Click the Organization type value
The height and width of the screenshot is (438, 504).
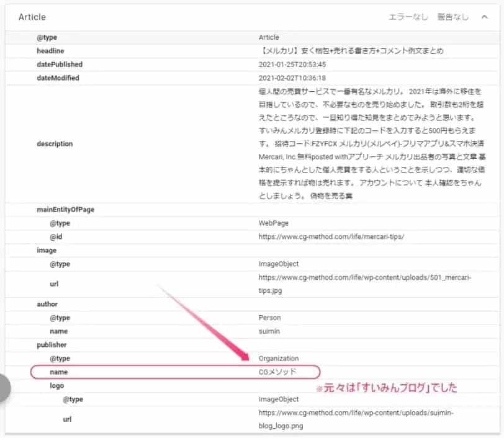[279, 359]
